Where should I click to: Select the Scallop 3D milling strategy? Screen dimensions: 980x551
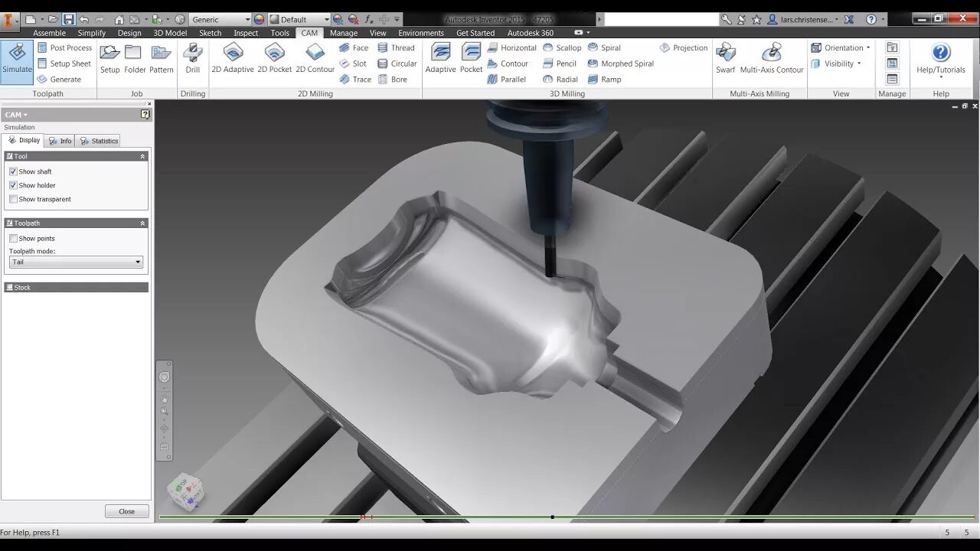pyautogui.click(x=562, y=47)
